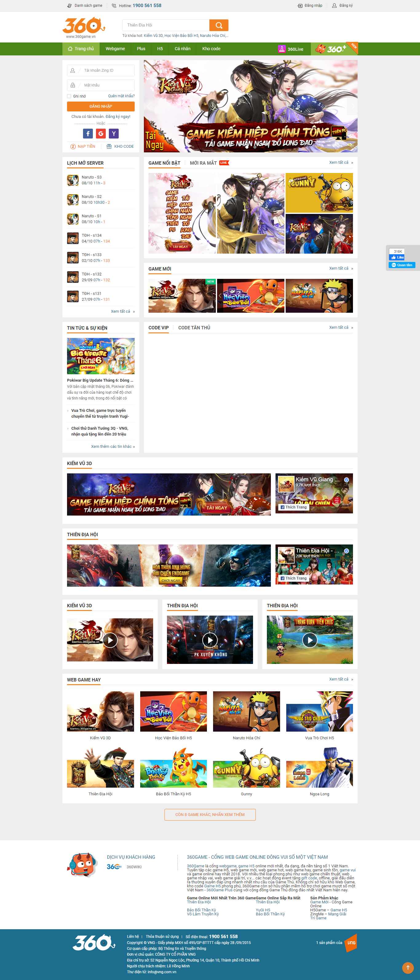Viewport: 420px width, 980px height.
Task: Go to Trang chủ menu item
Action: tap(81, 49)
